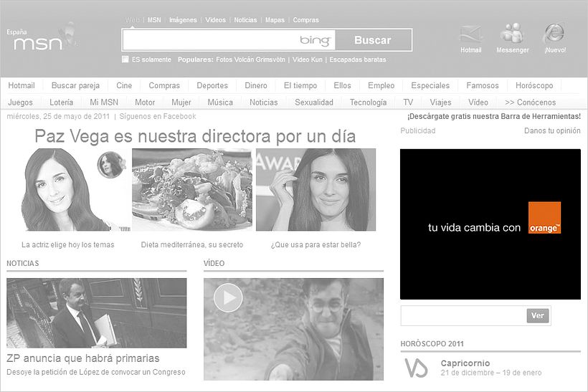588x392 pixels.
Task: Click the >> Conócenos link
Action: click(530, 102)
